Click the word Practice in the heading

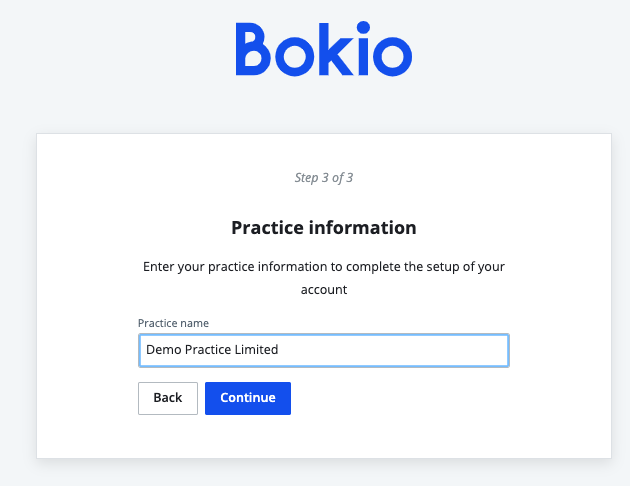pos(268,228)
